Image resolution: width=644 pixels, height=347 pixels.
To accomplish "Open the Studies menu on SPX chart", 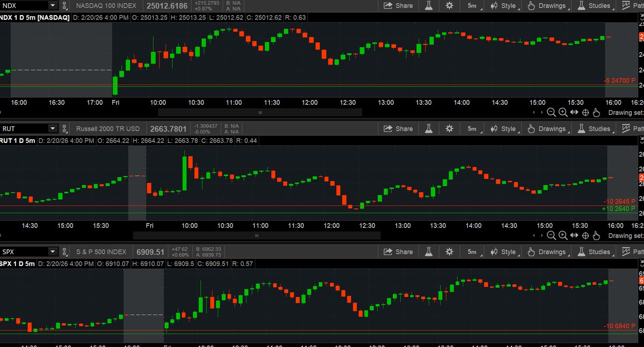I will tap(595, 251).
